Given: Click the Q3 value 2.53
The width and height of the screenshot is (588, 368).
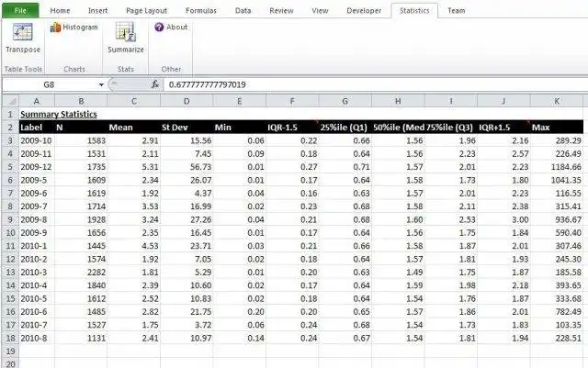Looking at the screenshot, I should coord(451,219).
